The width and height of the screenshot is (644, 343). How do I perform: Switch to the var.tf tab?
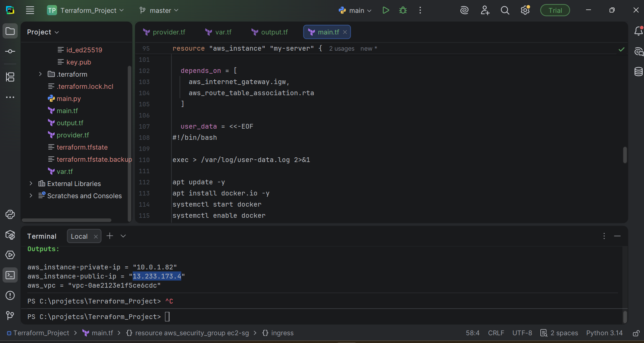[218, 32]
